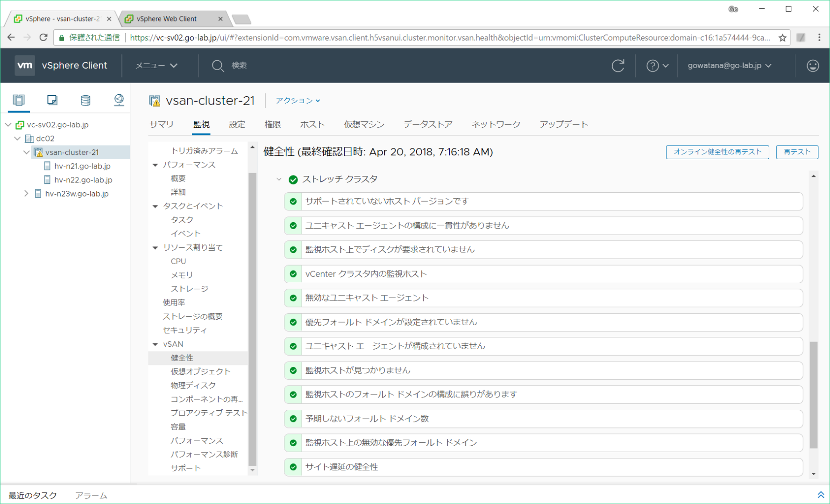The height and width of the screenshot is (504, 830).
Task: Switch to the 仮想マシン tab
Action: [x=364, y=124]
